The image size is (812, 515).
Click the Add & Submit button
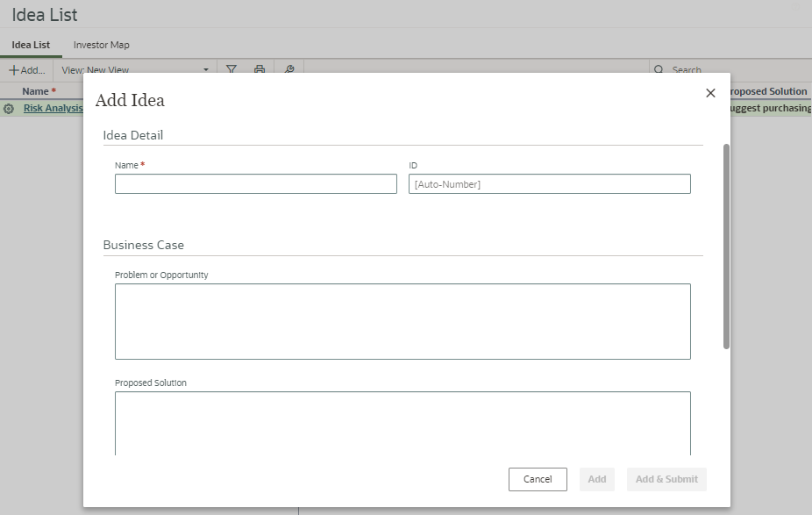(666, 479)
